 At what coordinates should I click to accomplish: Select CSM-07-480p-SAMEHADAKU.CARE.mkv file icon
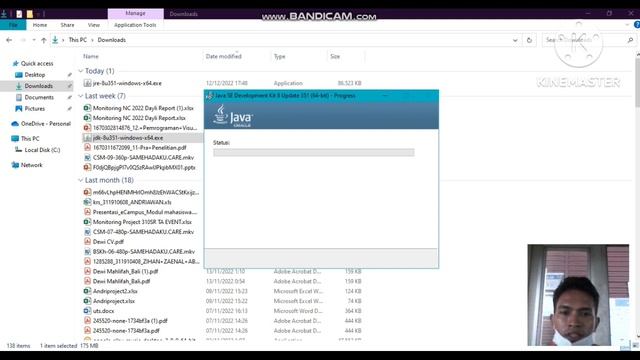click(x=87, y=232)
